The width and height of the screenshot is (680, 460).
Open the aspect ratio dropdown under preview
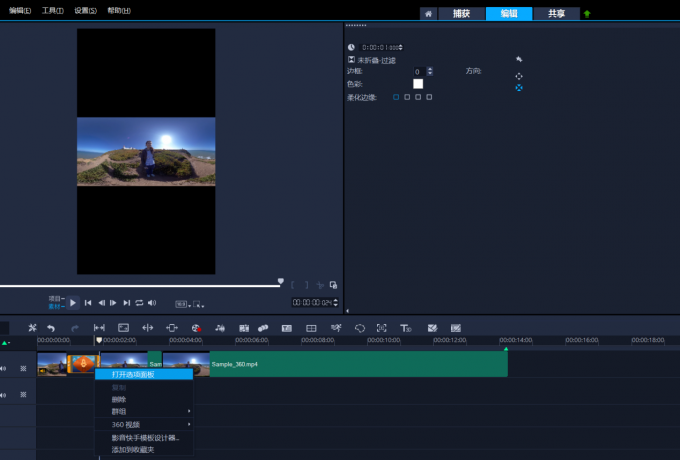tap(183, 303)
